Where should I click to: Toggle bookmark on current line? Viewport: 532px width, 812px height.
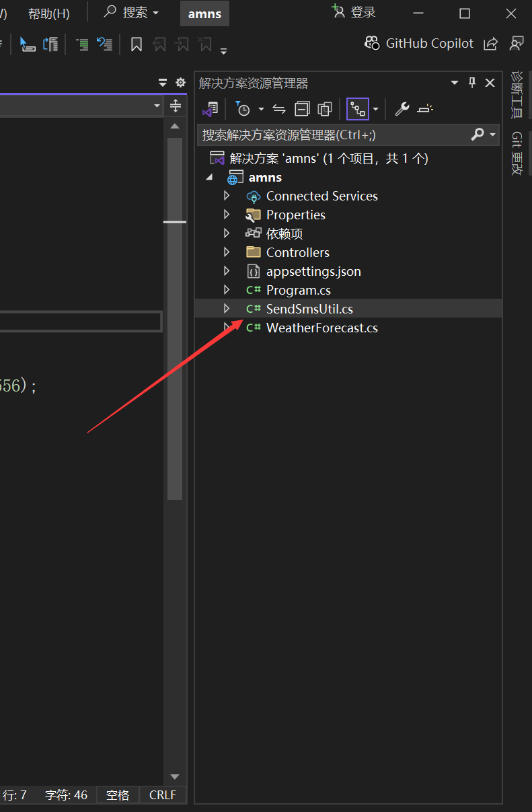[x=137, y=44]
